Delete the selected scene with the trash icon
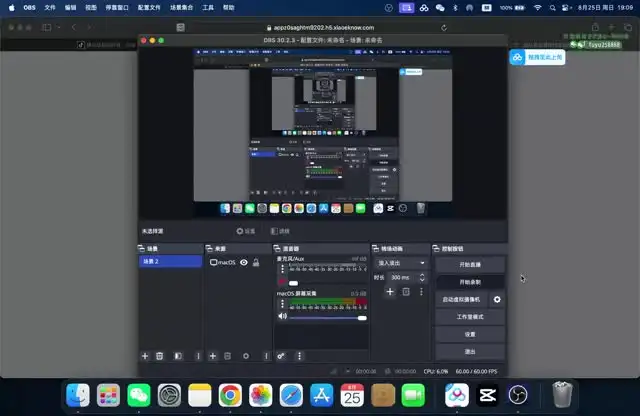The width and height of the screenshot is (640, 416). pos(160,355)
